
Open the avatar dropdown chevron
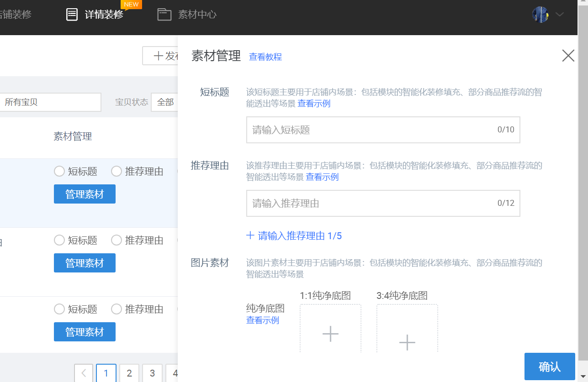point(559,14)
